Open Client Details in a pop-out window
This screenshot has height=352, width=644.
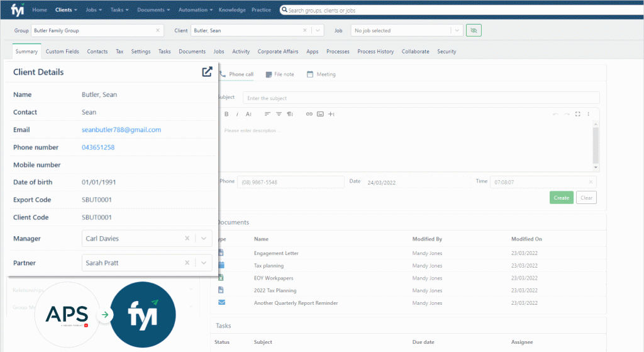pos(207,72)
